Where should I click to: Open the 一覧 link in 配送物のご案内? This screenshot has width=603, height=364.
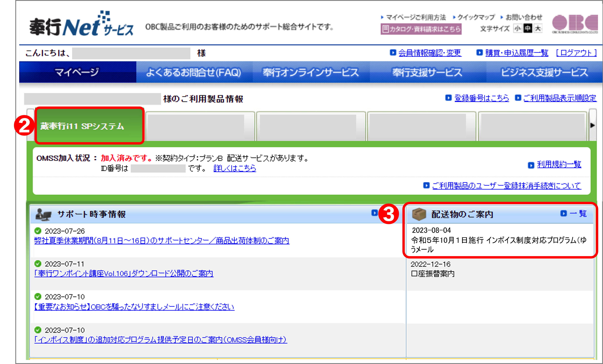click(578, 214)
